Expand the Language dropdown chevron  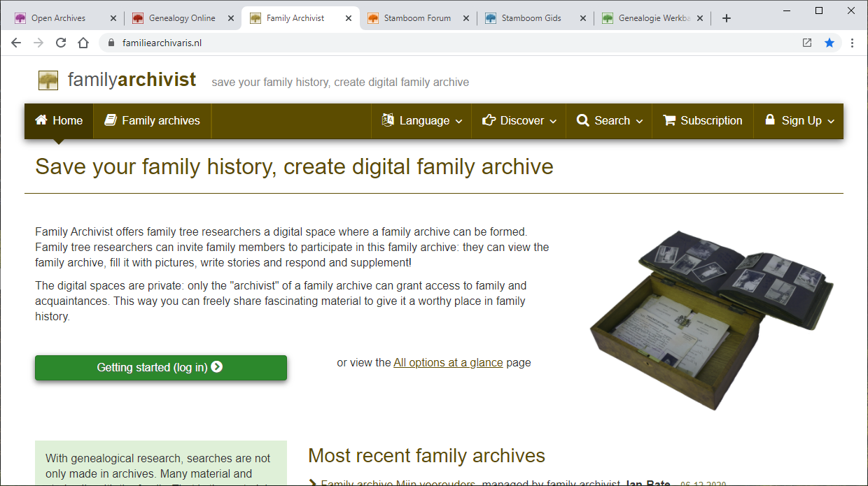(x=459, y=121)
